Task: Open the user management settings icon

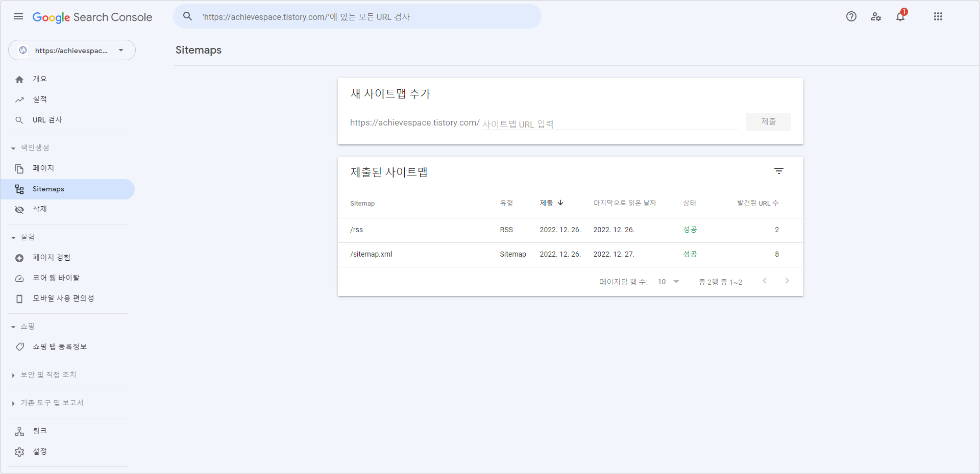Action: point(876,16)
